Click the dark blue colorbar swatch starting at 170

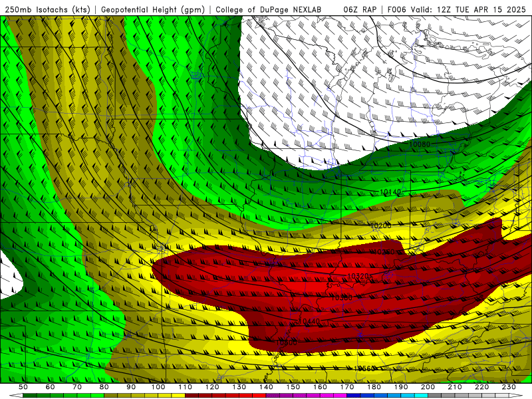[354, 396]
